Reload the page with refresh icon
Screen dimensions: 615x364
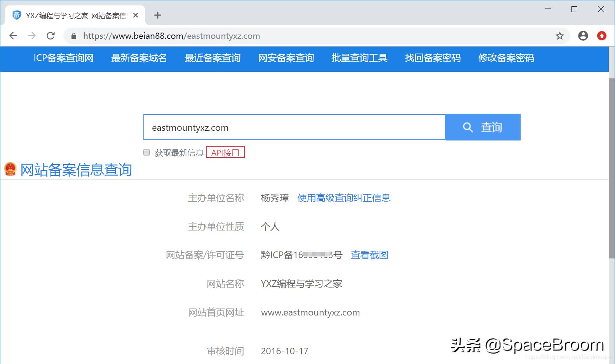pyautogui.click(x=51, y=36)
